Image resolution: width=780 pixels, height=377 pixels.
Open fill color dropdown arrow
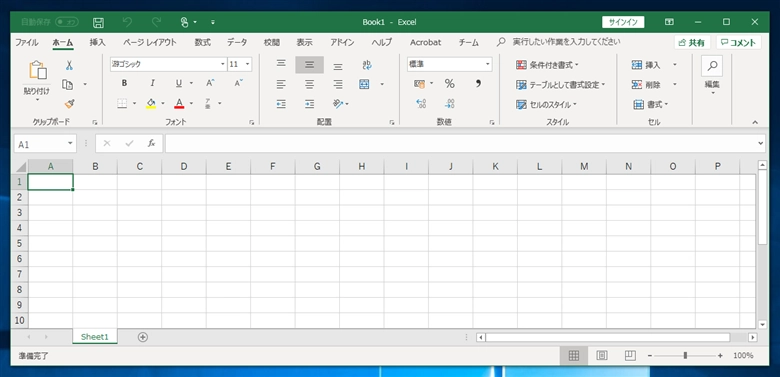point(163,103)
